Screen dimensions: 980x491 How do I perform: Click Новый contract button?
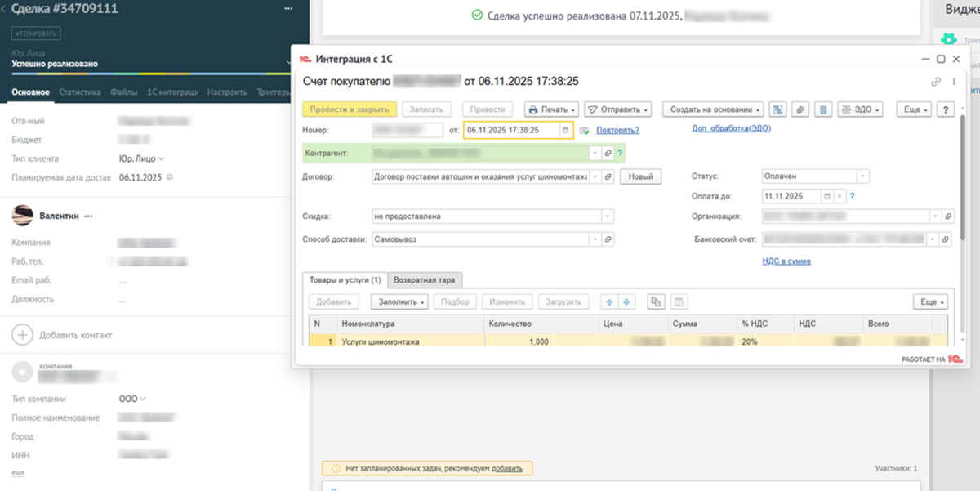point(641,176)
